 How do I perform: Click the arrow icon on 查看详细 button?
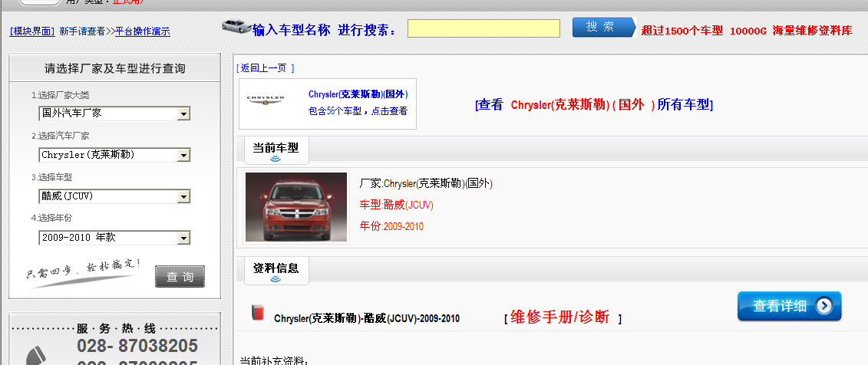(823, 306)
